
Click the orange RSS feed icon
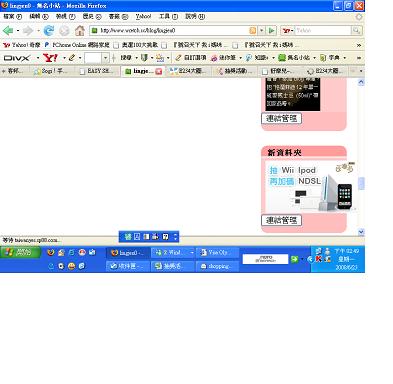[253, 31]
